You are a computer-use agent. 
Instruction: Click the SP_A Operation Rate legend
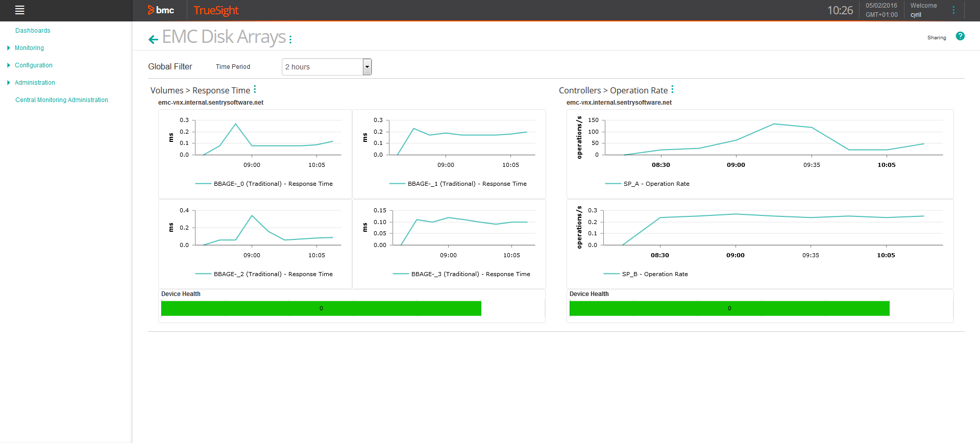[x=647, y=184]
